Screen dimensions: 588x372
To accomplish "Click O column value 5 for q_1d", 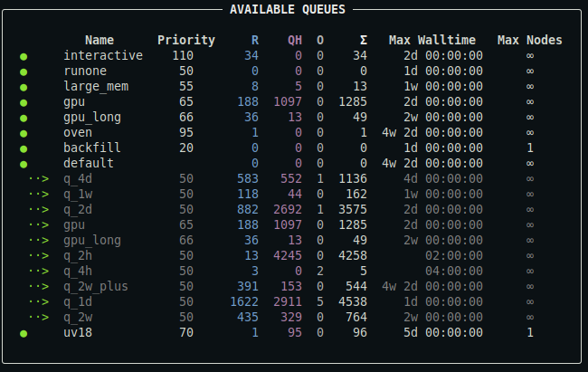I will coord(320,301).
